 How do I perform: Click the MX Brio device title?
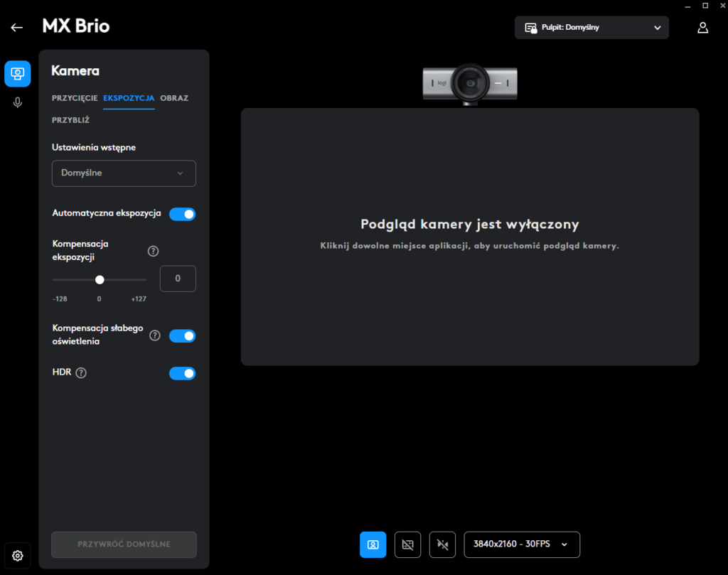[76, 26]
